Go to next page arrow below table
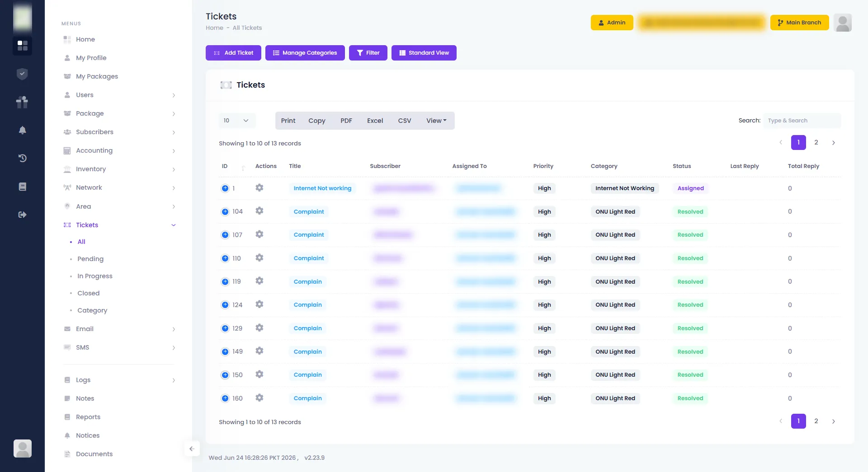 pyautogui.click(x=833, y=421)
